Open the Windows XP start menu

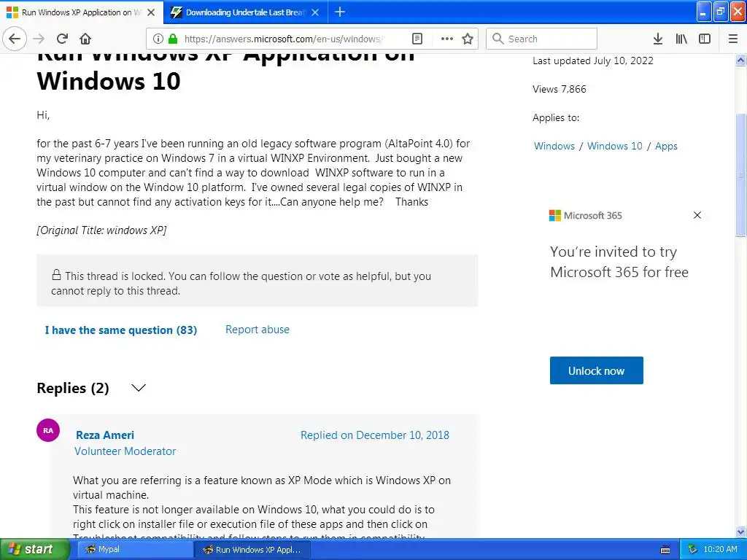34,550
